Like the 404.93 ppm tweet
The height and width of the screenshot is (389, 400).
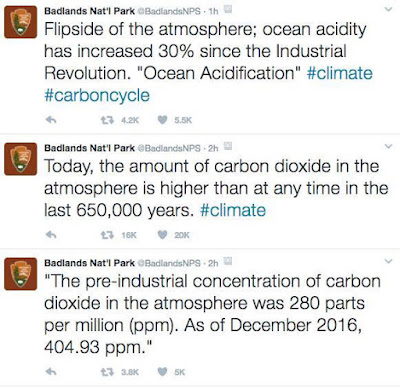162,372
